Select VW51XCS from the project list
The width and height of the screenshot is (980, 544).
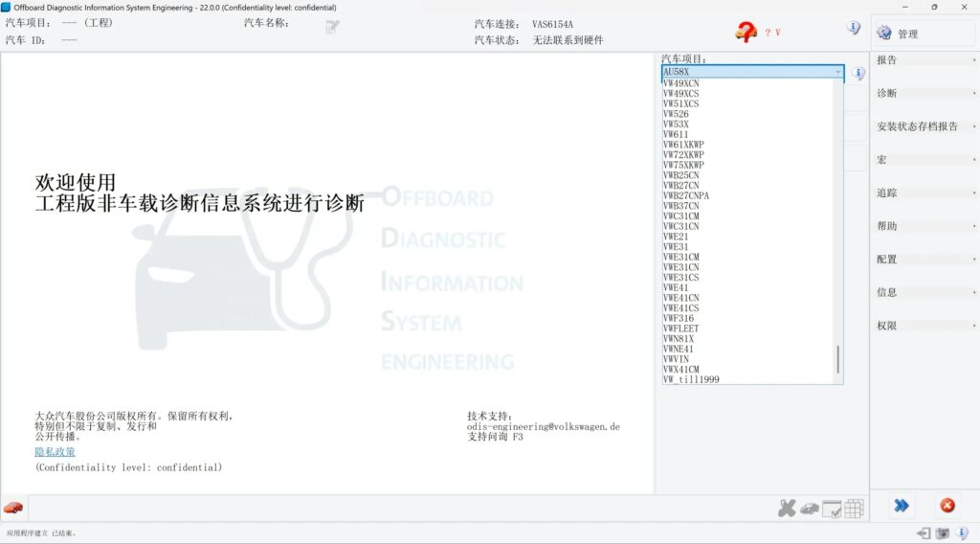point(747,103)
